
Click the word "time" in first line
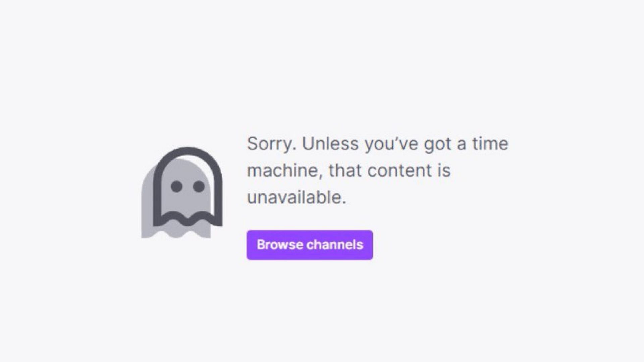490,143
